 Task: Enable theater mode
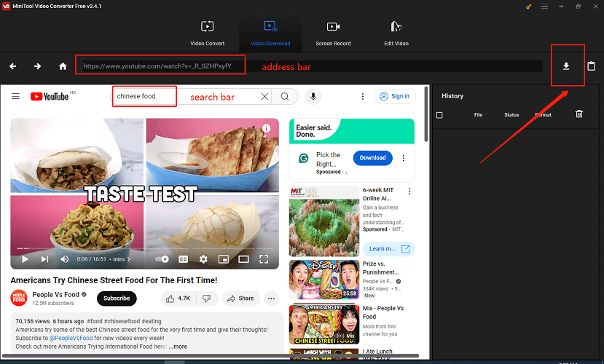(x=243, y=259)
